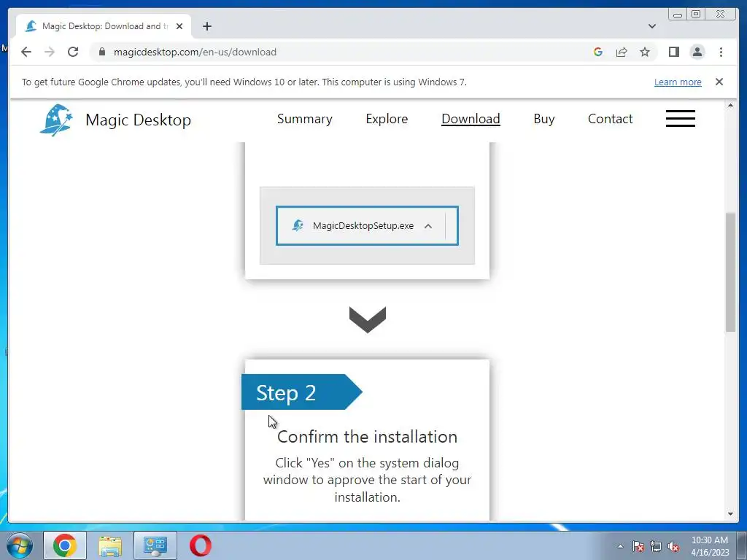The width and height of the screenshot is (747, 560).
Task: Open the network tray icon
Action: tap(656, 546)
